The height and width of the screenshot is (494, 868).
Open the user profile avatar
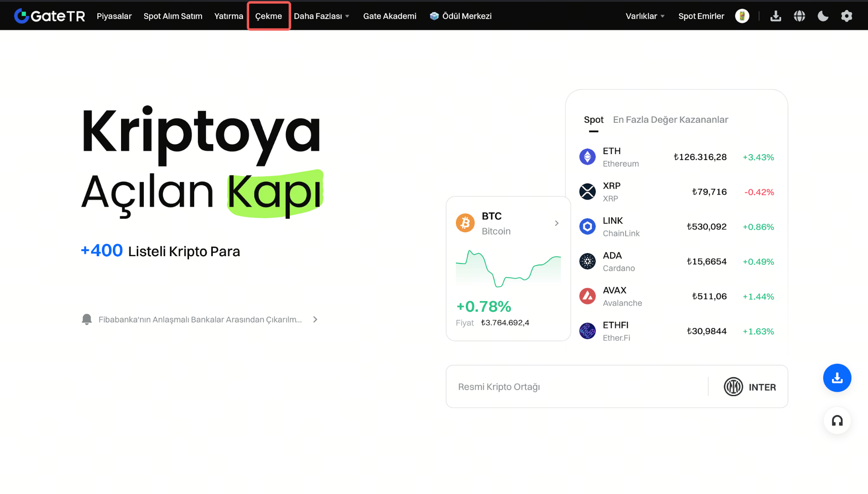(x=742, y=16)
